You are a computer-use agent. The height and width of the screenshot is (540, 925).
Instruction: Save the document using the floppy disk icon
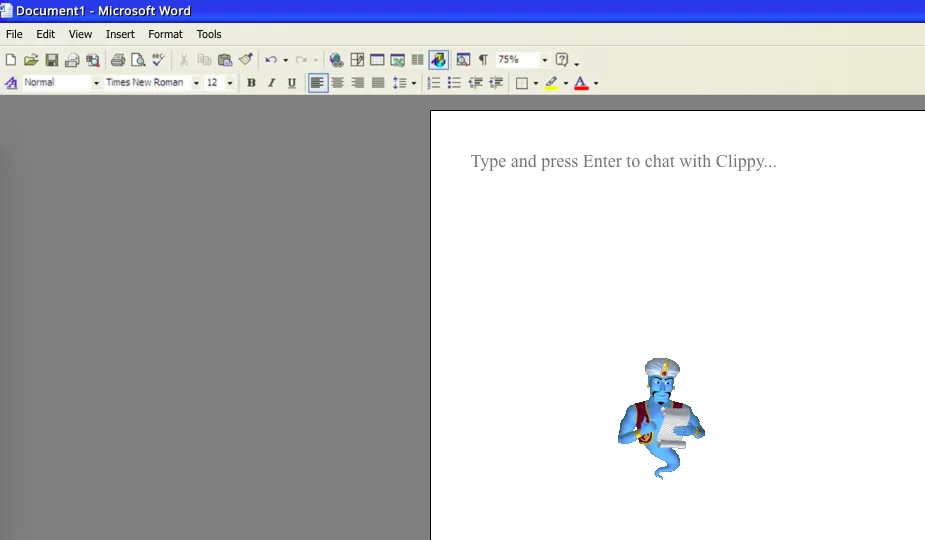click(52, 60)
